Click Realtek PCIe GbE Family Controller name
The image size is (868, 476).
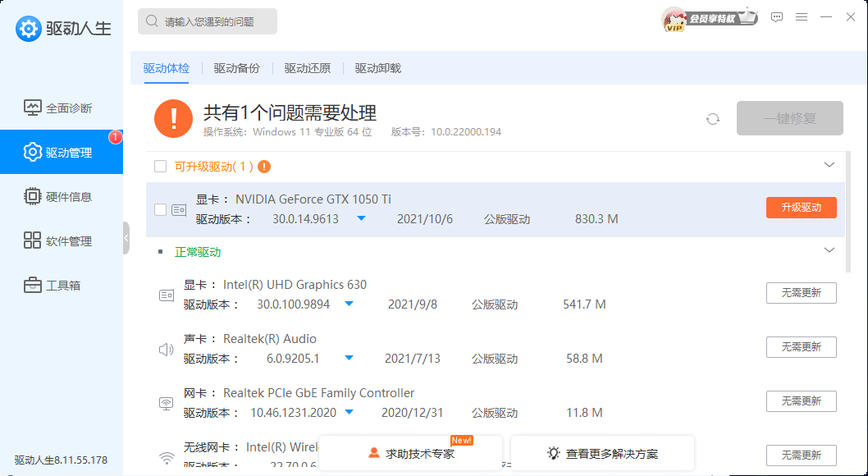click(x=319, y=393)
